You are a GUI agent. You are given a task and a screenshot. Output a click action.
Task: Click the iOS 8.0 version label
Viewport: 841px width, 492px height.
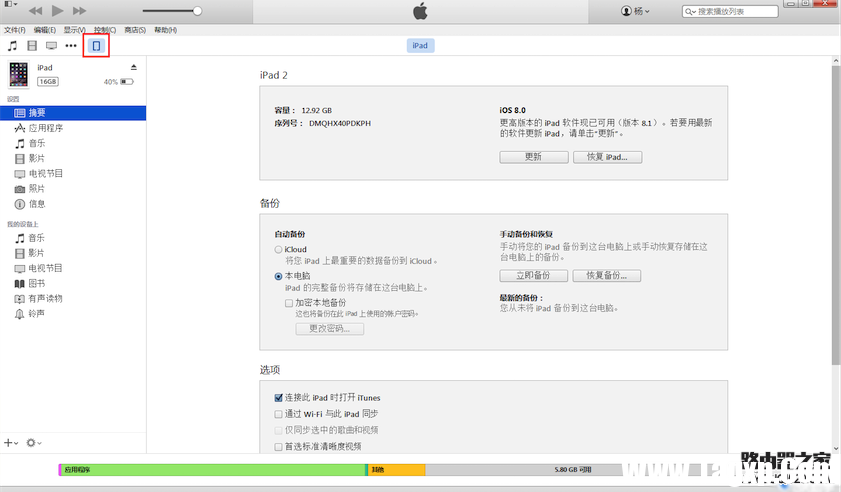click(513, 110)
